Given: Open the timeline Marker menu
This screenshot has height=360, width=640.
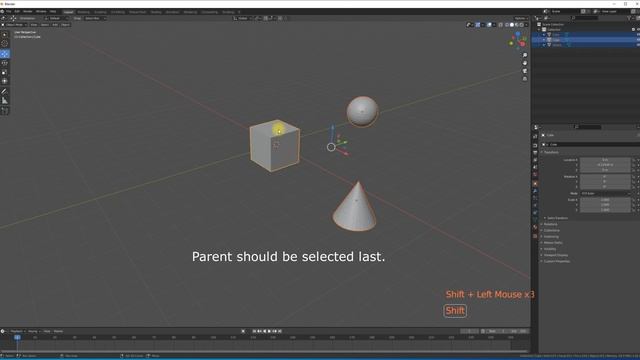Looking at the screenshot, I should (x=58, y=331).
